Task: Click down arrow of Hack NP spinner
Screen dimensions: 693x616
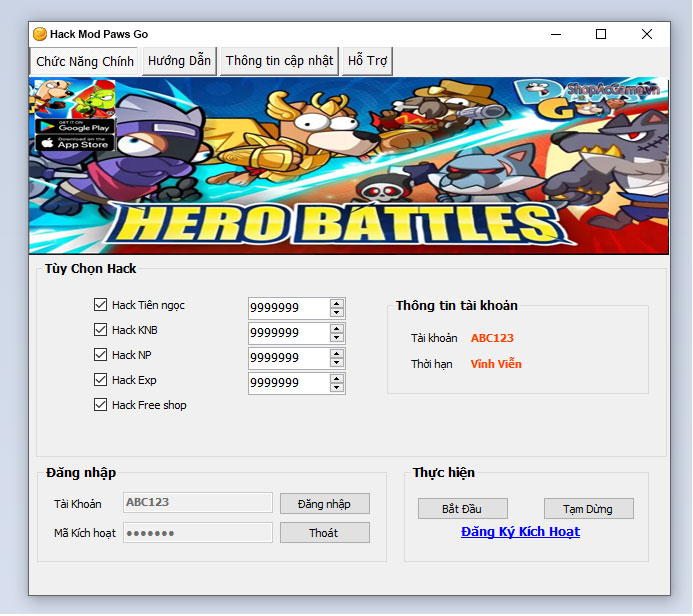Action: (x=337, y=363)
